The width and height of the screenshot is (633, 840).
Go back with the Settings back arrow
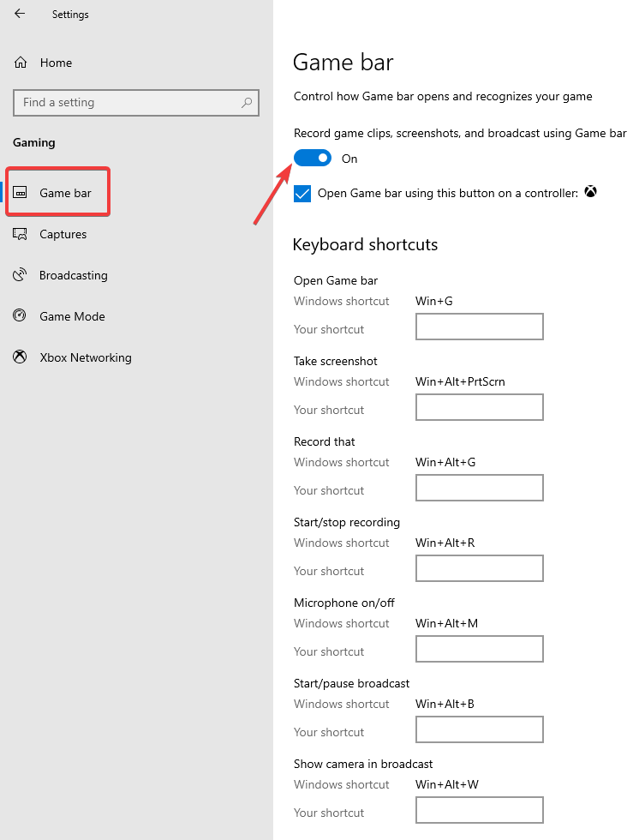[x=20, y=14]
